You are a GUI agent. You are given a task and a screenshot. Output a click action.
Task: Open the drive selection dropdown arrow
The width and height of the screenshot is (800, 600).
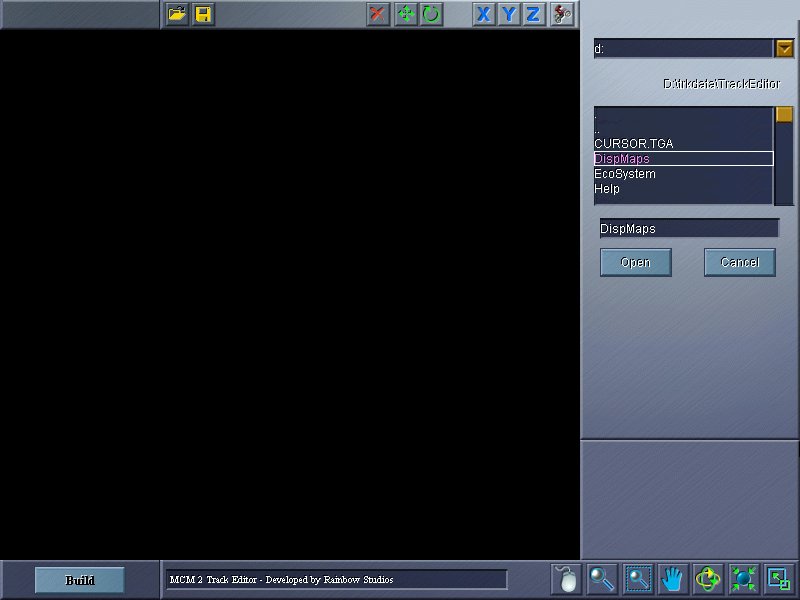[x=785, y=48]
